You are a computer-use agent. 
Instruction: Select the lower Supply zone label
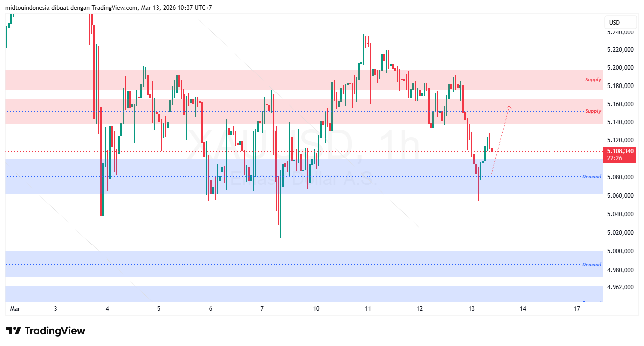coord(592,111)
